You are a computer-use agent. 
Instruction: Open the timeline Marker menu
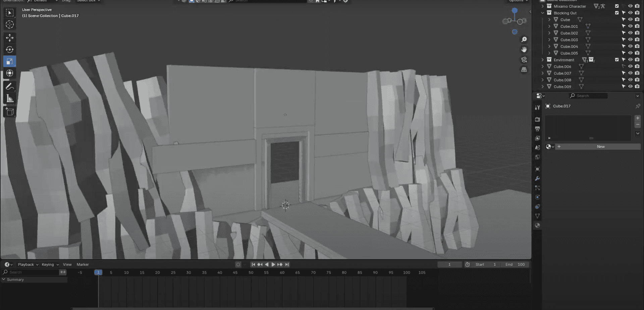click(83, 264)
